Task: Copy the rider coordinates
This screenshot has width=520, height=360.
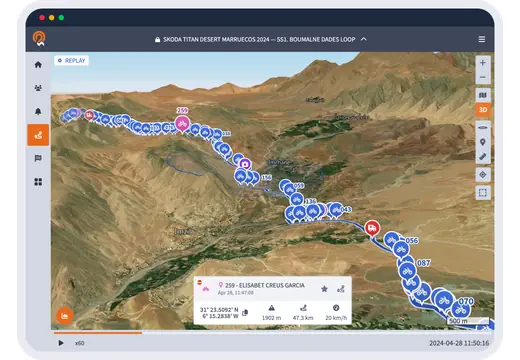Action: pyautogui.click(x=245, y=313)
